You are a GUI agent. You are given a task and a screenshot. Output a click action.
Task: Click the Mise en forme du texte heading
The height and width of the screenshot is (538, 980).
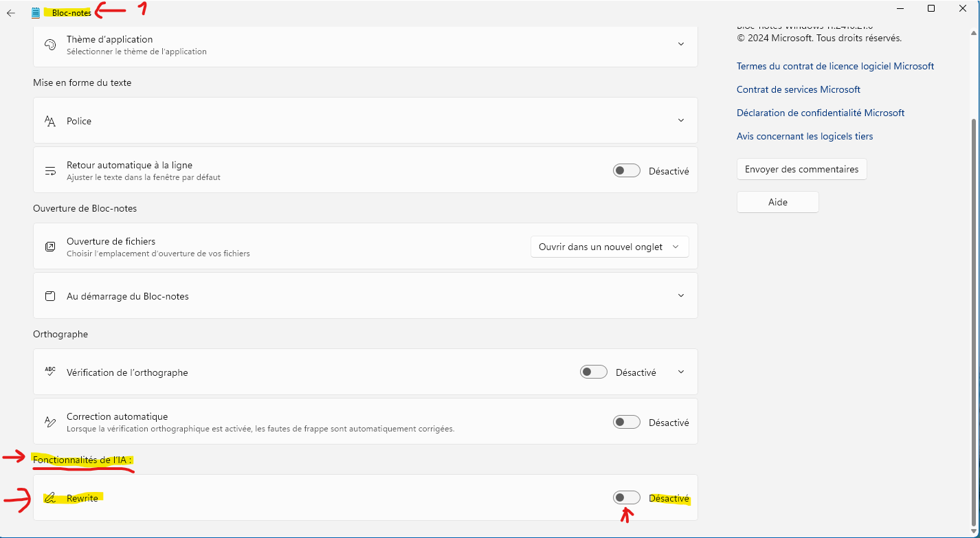coord(82,82)
